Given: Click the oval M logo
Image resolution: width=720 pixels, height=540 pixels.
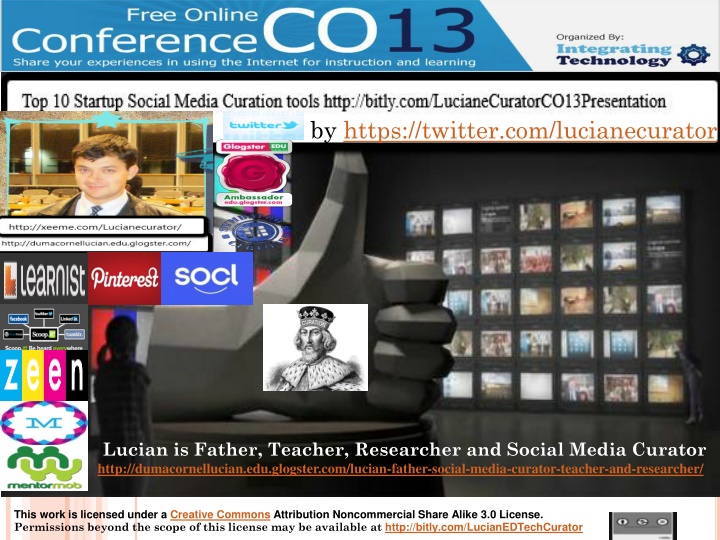Looking at the screenshot, I should point(44,423).
